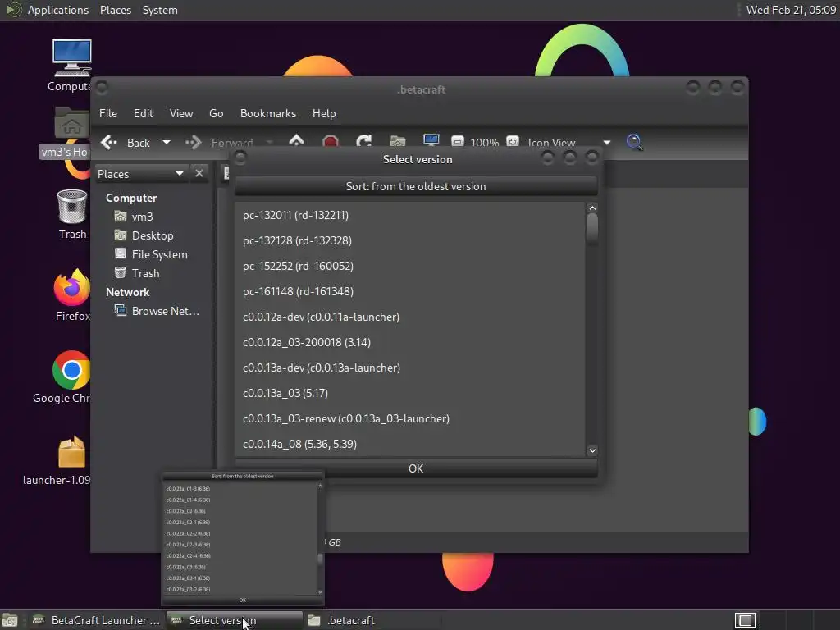Select version c0.0.13a_03 (5.17)
This screenshot has height=630, width=840.
click(410, 393)
